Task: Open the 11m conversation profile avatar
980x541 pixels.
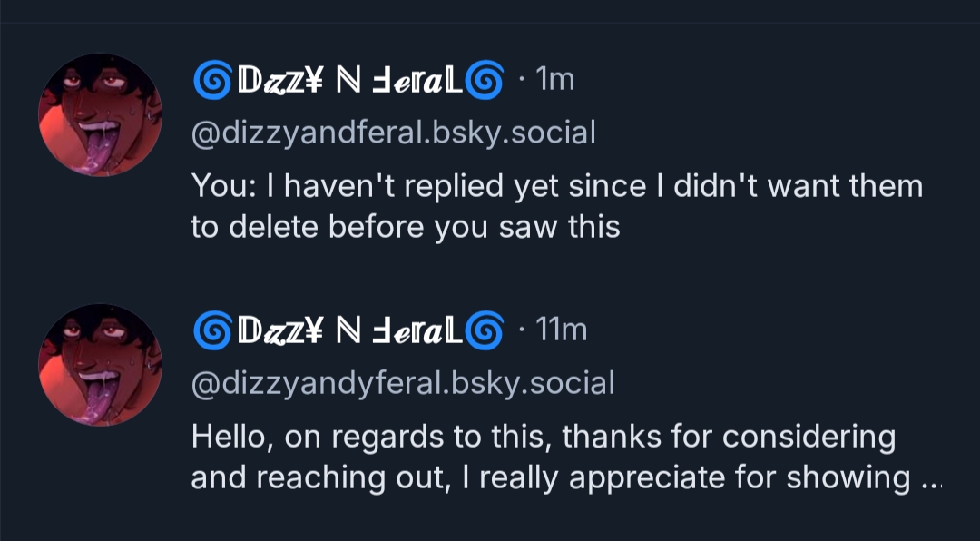Action: 101,365
